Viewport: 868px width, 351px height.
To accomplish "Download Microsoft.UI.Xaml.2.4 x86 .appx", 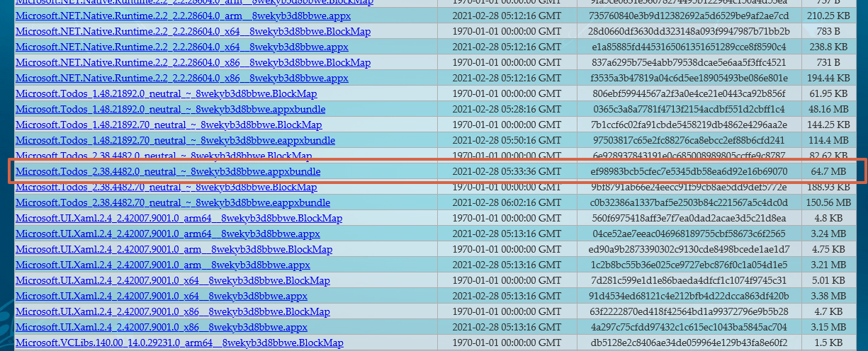I will [162, 327].
